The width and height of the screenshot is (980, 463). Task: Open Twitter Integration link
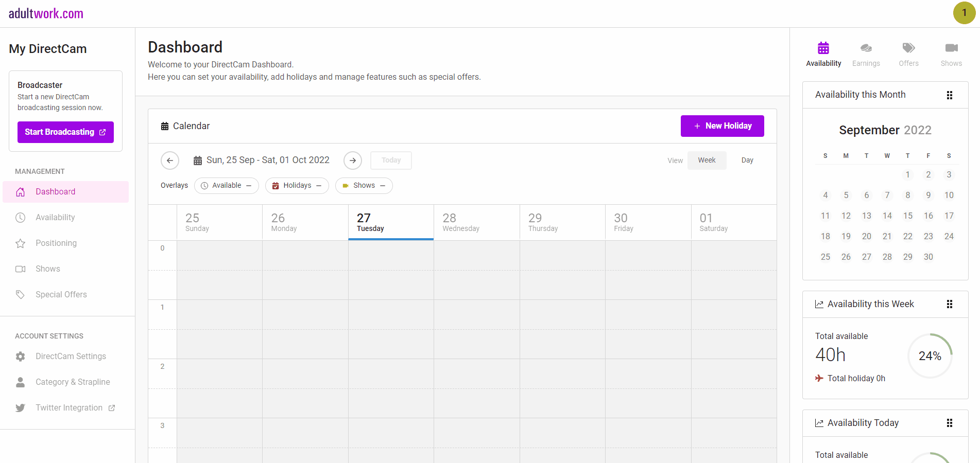[65, 408]
